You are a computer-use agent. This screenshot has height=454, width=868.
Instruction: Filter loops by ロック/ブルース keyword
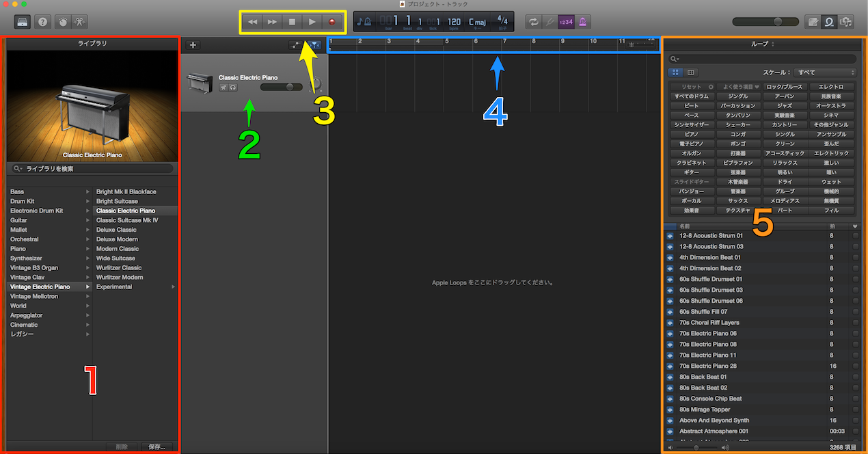785,87
